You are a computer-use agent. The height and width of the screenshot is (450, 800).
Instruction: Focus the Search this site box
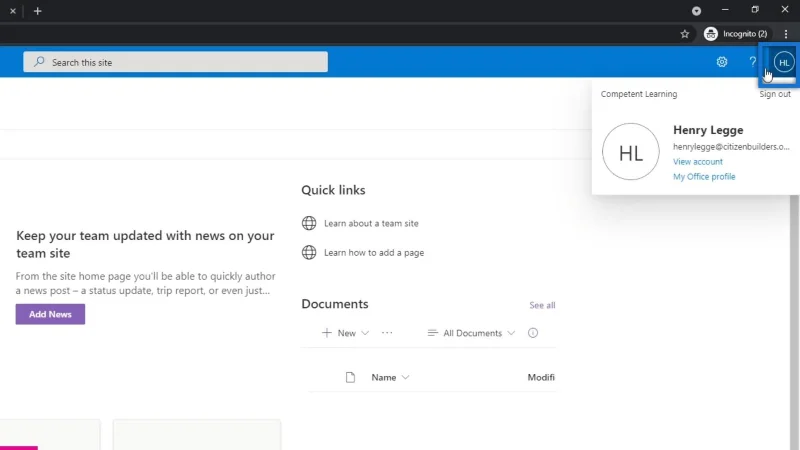tap(176, 62)
